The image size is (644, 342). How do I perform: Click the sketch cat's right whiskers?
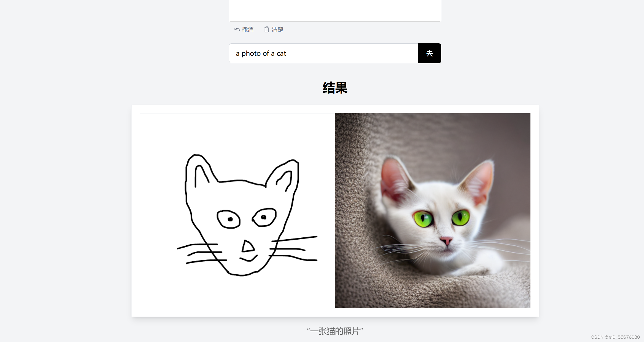293,248
